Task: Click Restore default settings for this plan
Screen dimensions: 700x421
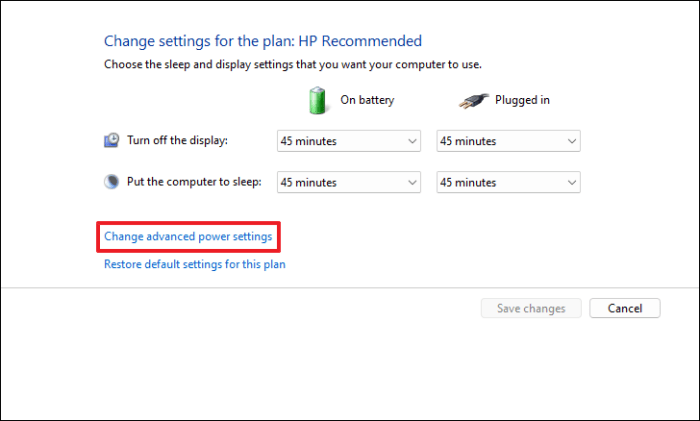Action: click(195, 264)
